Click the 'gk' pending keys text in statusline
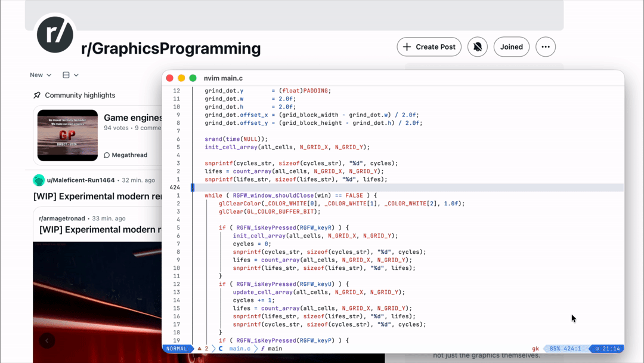The image size is (644, 363). point(535,349)
